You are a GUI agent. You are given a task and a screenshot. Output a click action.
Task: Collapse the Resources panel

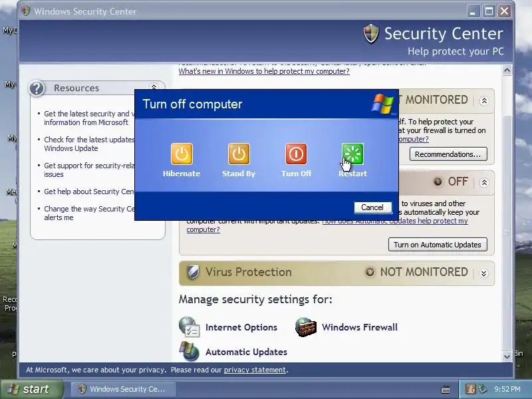(x=154, y=86)
